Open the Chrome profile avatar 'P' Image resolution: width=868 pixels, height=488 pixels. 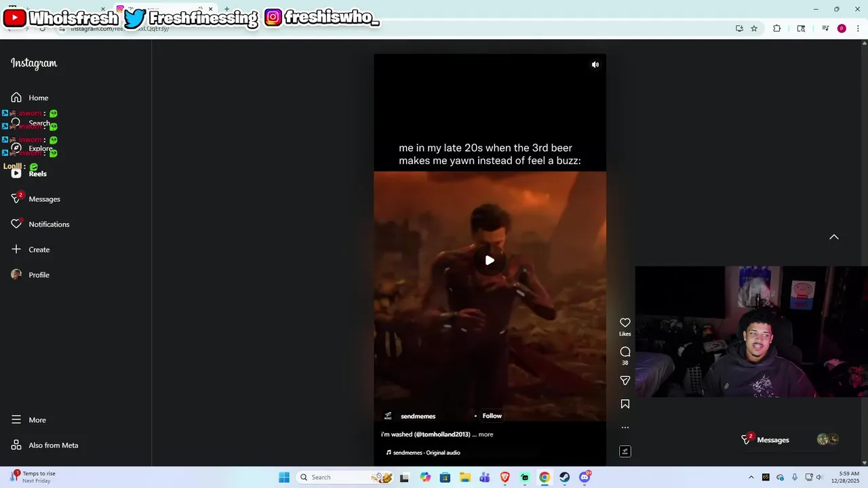click(x=842, y=28)
